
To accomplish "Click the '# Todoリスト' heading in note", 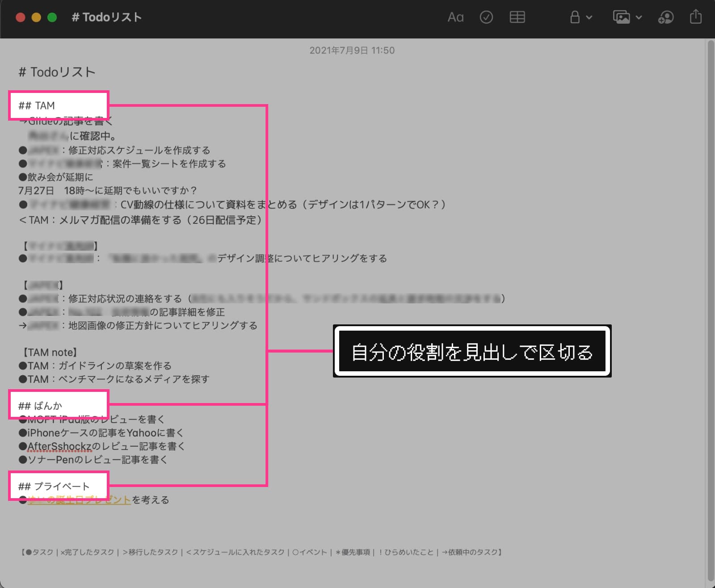I will [x=57, y=72].
